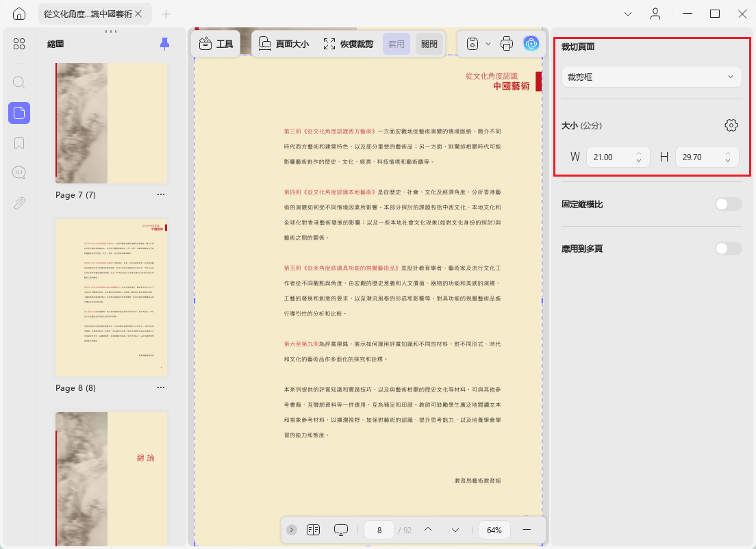Screen dimensions: 756x549
Task: Open crop size settings gear
Action: point(731,125)
